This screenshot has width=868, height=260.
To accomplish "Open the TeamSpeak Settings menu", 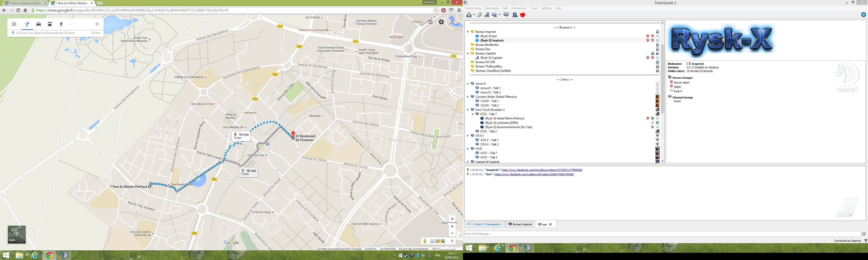I will click(546, 8).
